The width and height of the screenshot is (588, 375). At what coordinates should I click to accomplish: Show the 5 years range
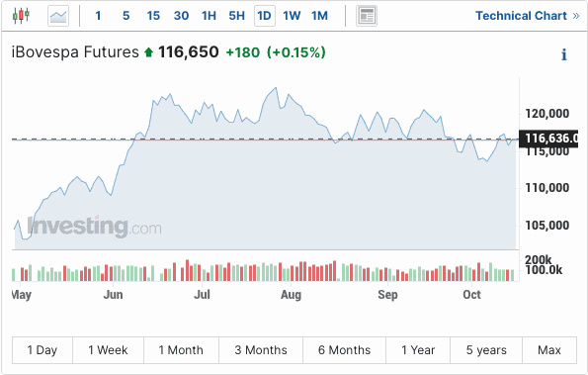pos(486,350)
